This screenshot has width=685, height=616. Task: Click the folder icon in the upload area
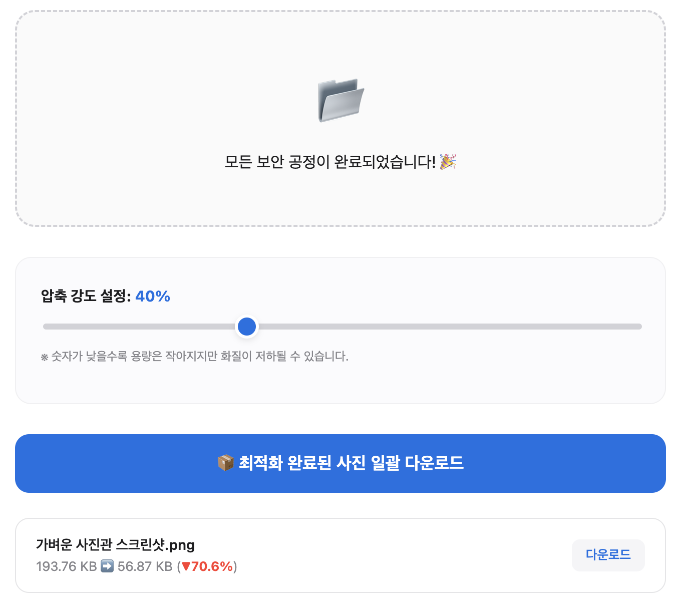(x=341, y=100)
